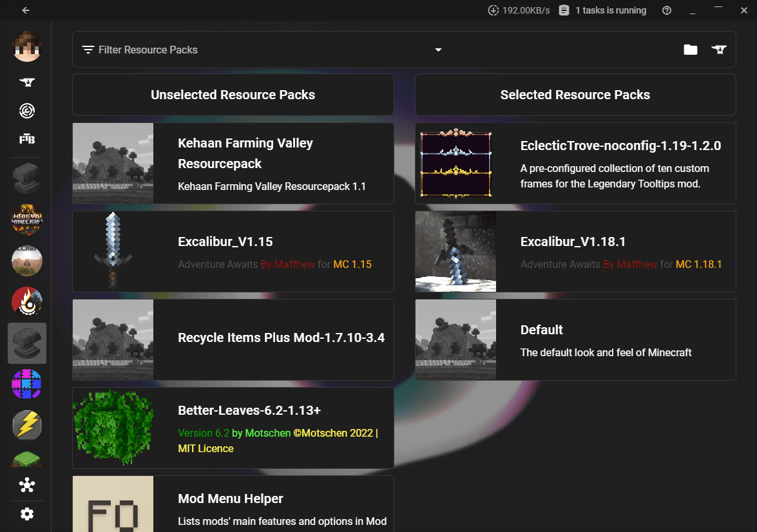This screenshot has width=757, height=532.
Task: Open the grass block instance icon
Action: (27, 459)
